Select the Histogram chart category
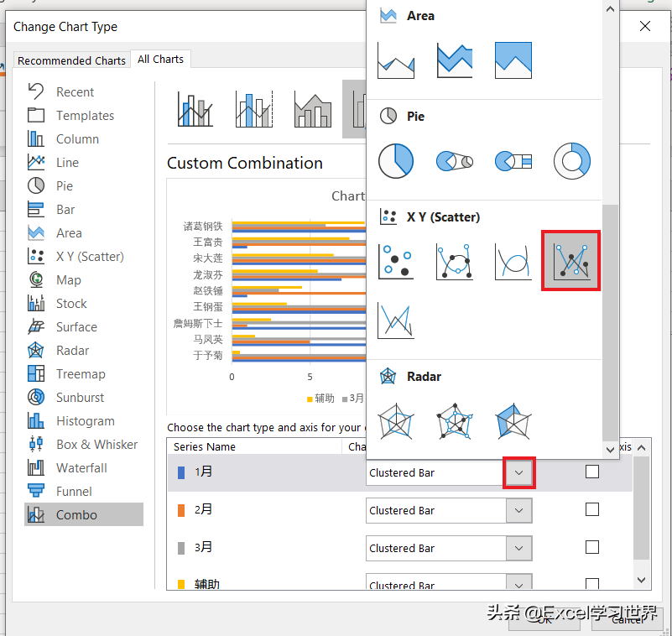The height and width of the screenshot is (636, 672). click(x=86, y=421)
